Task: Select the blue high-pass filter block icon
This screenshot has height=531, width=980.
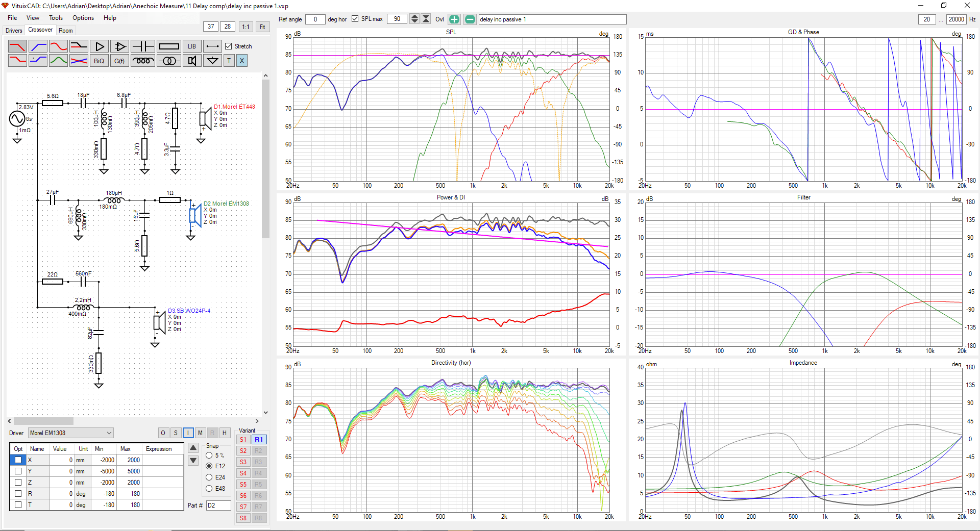Action: coord(38,46)
